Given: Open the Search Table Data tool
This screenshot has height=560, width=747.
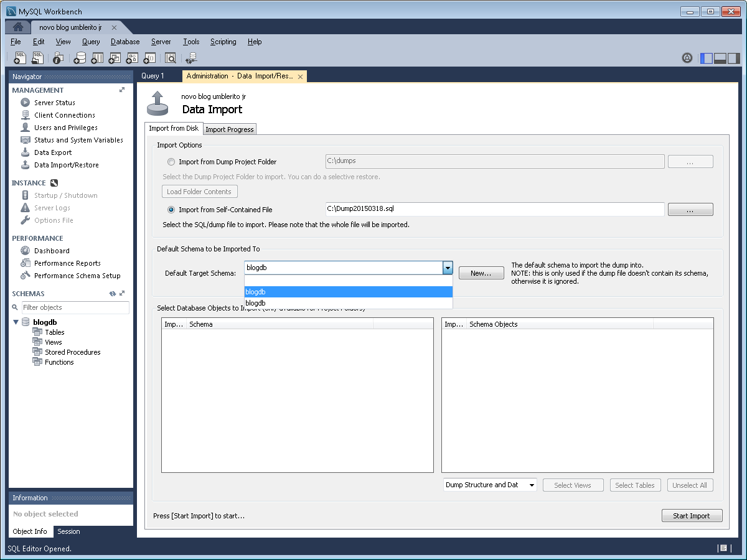Looking at the screenshot, I should coord(170,57).
